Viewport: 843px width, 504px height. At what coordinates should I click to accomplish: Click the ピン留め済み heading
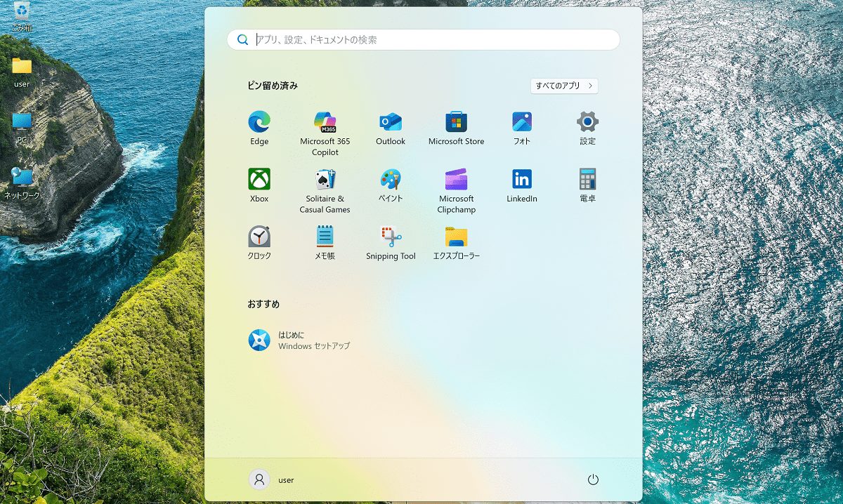(273, 86)
